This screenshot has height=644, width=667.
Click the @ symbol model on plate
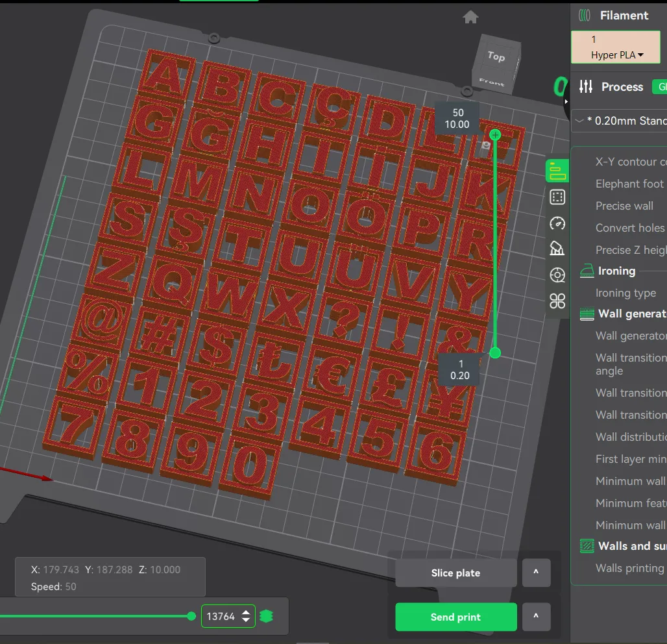(101, 321)
